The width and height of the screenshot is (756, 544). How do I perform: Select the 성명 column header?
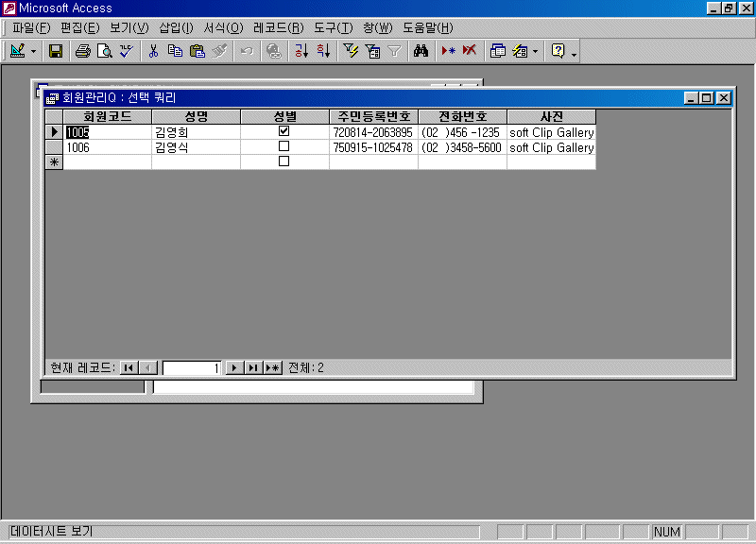(x=197, y=116)
